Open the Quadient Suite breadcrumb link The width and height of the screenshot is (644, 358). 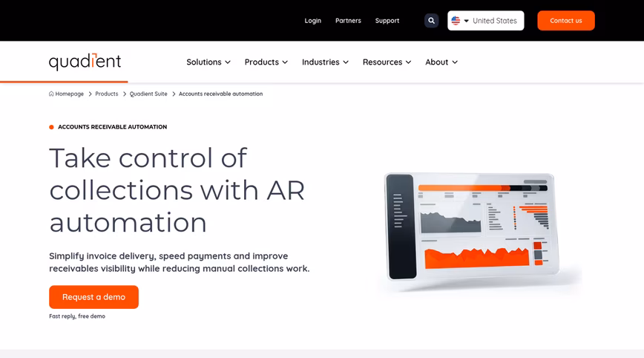148,94
